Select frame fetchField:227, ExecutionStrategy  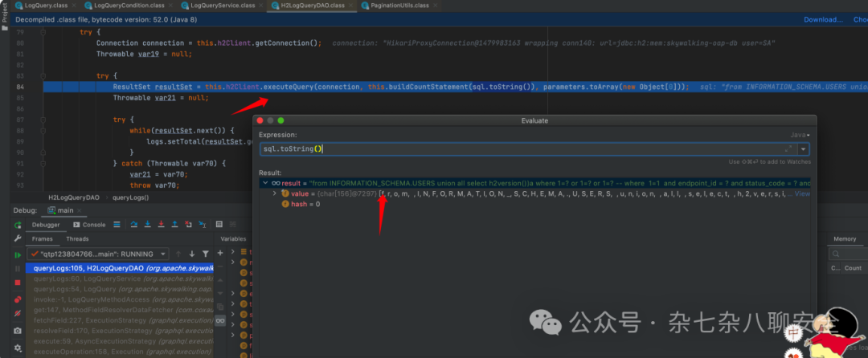120,320
